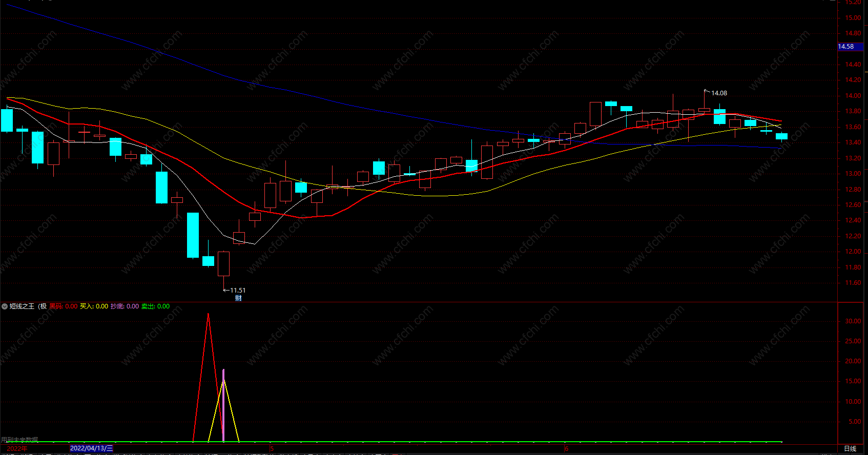The height and width of the screenshot is (455, 868).
Task: Select the 黑码: 0.00 indicator value
Action: coord(64,306)
